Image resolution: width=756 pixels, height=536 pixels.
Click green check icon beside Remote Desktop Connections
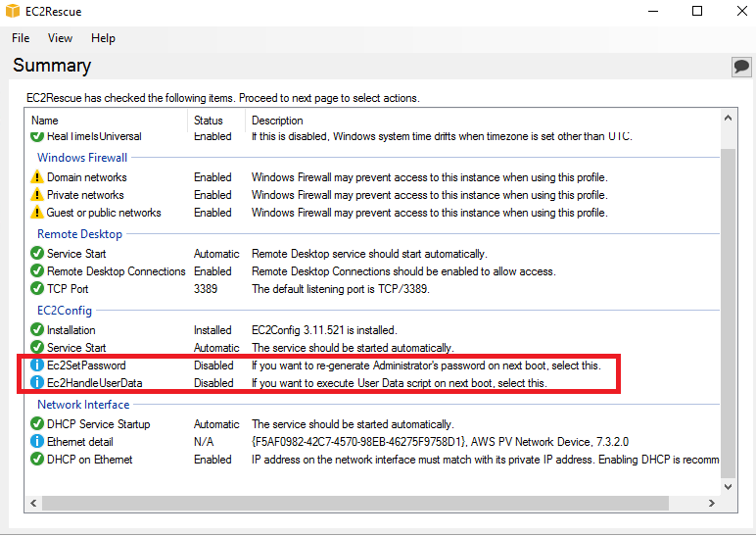[x=36, y=271]
